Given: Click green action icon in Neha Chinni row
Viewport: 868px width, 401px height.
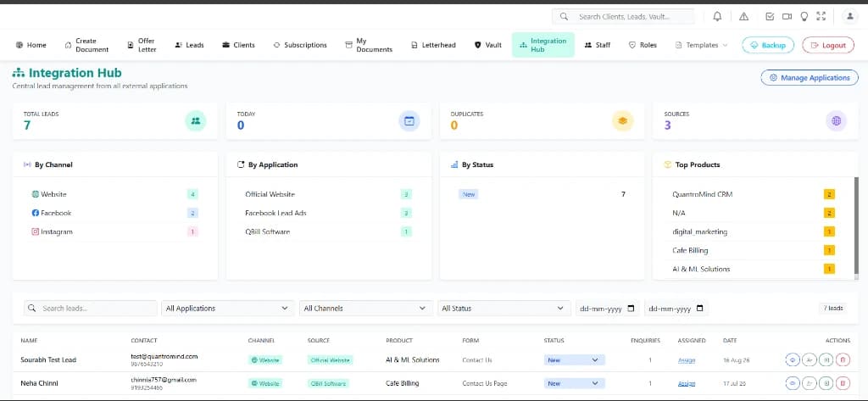Looking at the screenshot, I should 826,383.
